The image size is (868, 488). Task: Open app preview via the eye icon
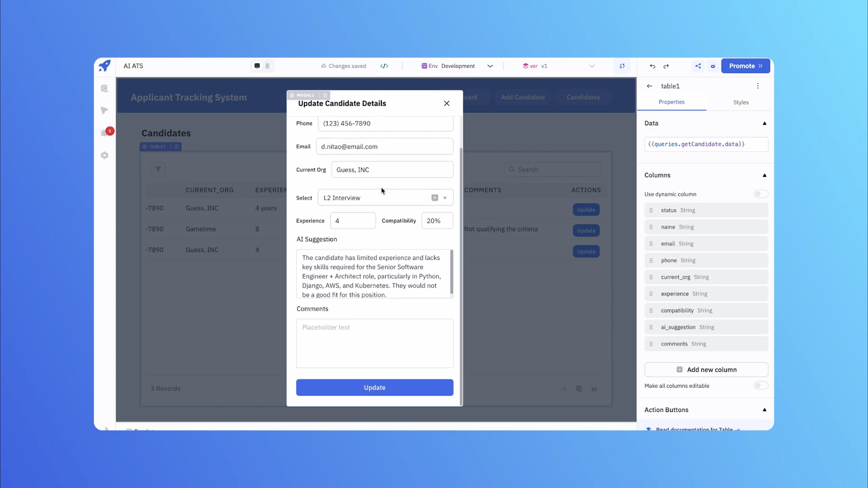coord(713,66)
